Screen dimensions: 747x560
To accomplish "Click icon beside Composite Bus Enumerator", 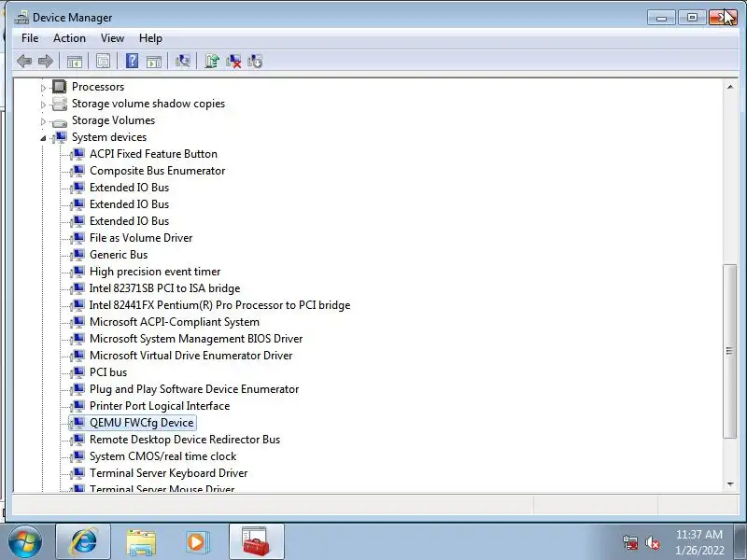I will [x=78, y=171].
